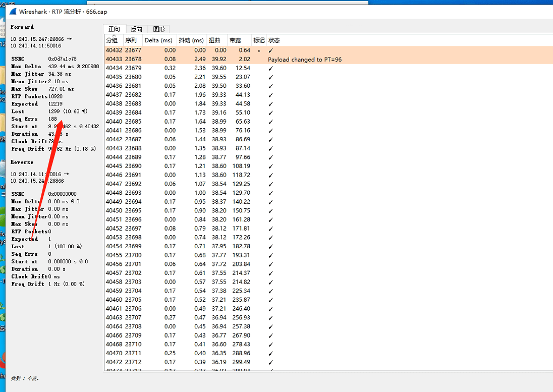This screenshot has width=553, height=392.
Task: Click bandwidth value 235.87
Action: tap(241, 300)
